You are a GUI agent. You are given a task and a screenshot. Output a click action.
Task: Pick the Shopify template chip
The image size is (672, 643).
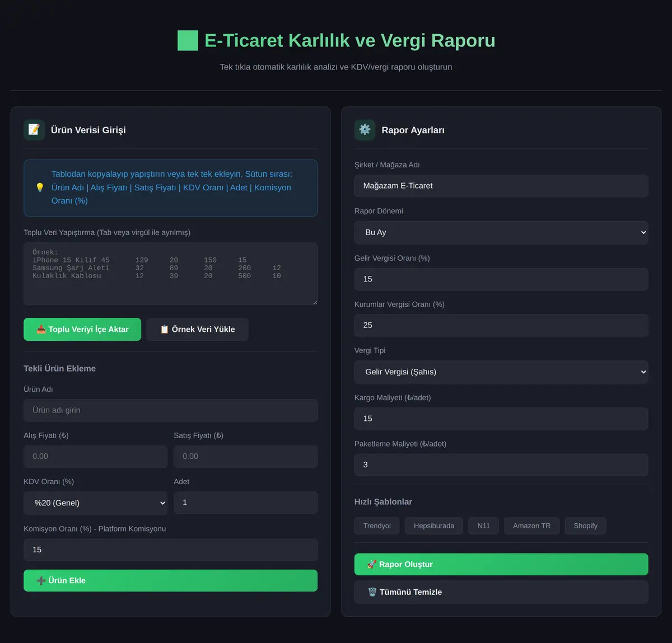(x=585, y=525)
